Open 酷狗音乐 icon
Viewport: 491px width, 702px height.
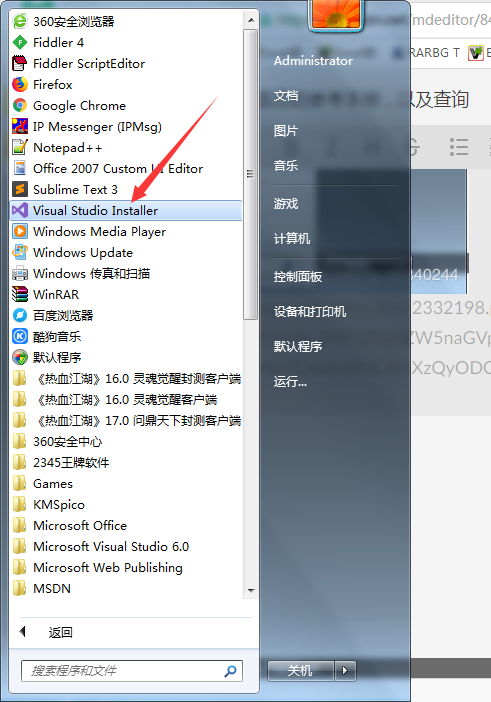point(20,336)
